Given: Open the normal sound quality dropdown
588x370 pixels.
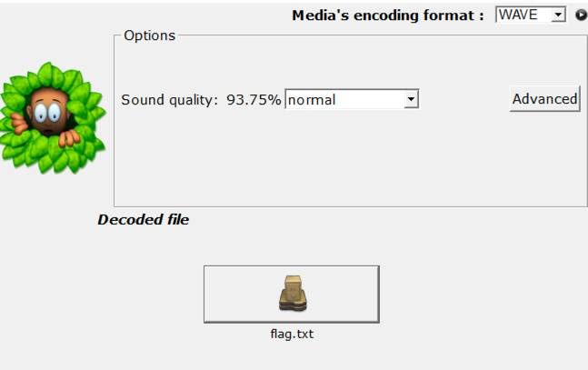Looking at the screenshot, I should [x=351, y=100].
